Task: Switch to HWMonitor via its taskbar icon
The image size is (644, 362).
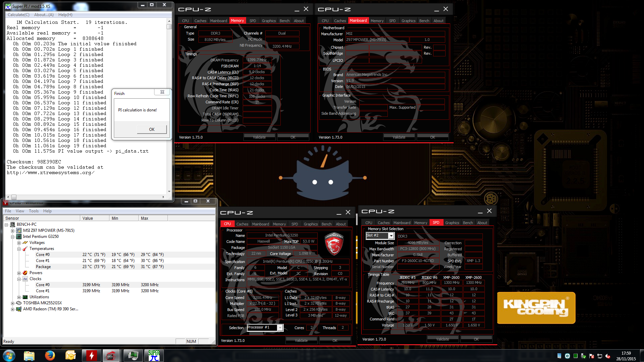Action: [x=133, y=355]
